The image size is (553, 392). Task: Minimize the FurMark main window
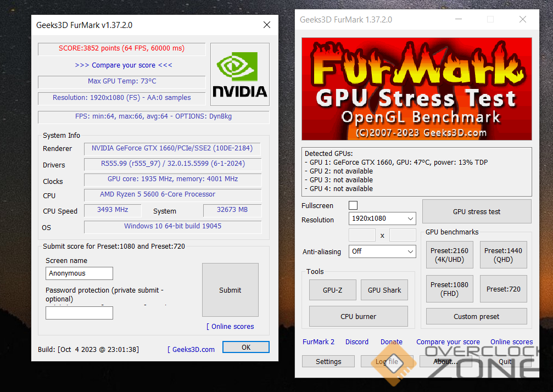(x=459, y=19)
